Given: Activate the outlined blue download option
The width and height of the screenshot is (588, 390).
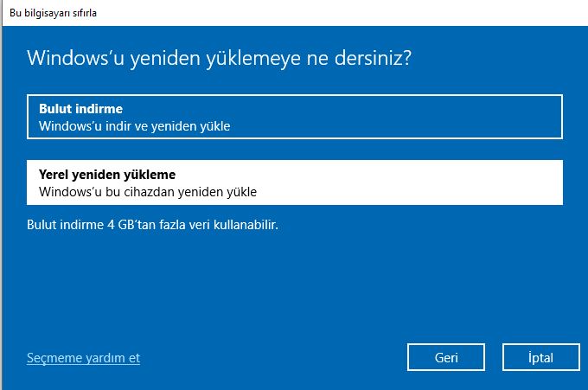Looking at the screenshot, I should click(294, 117).
